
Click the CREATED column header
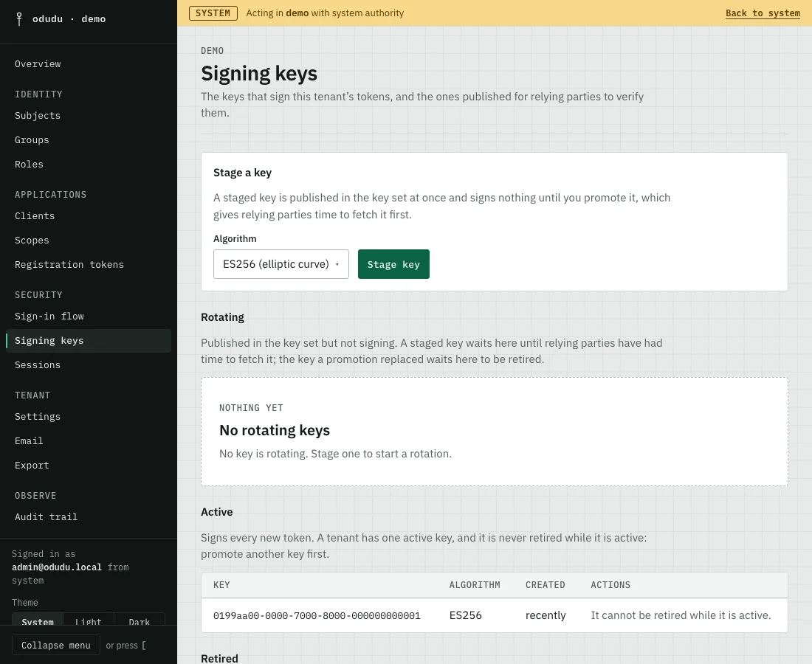click(546, 585)
